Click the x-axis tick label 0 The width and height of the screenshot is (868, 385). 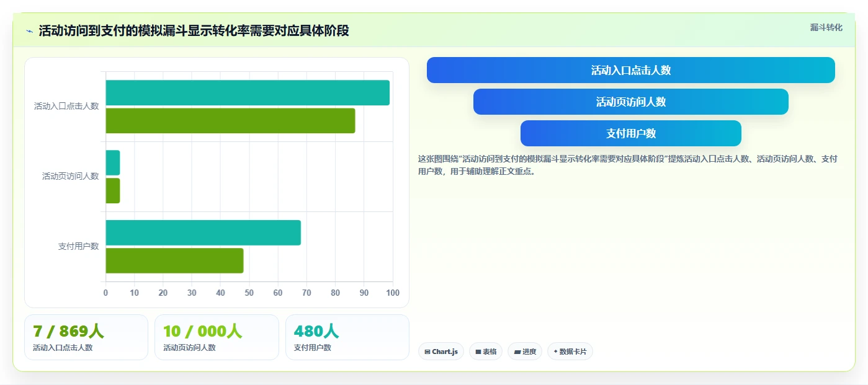(105, 293)
